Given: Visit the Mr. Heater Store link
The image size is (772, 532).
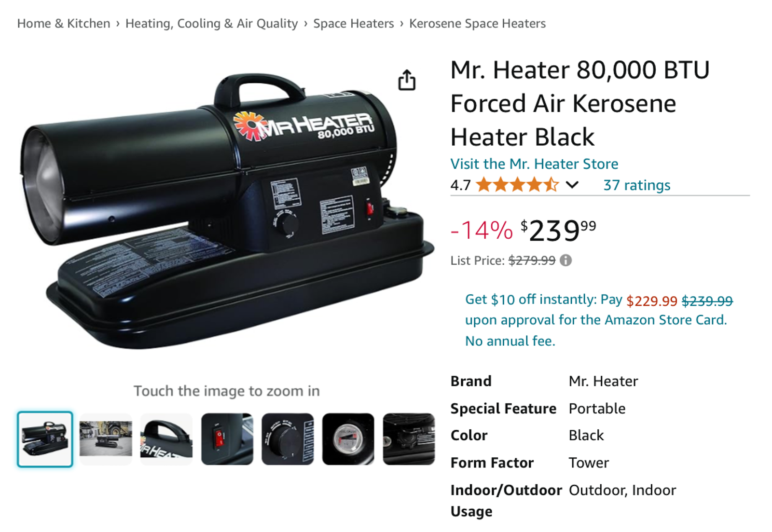Looking at the screenshot, I should (x=534, y=164).
